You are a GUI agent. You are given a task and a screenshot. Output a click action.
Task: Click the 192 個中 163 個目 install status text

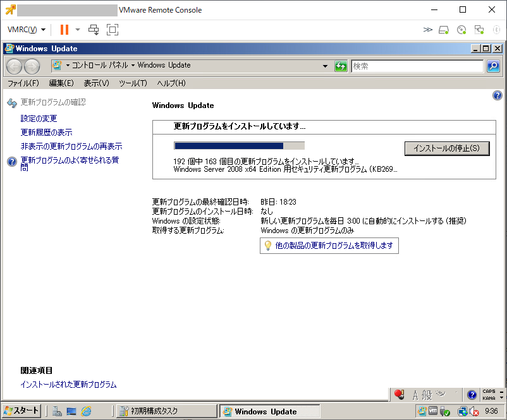pos(266,161)
